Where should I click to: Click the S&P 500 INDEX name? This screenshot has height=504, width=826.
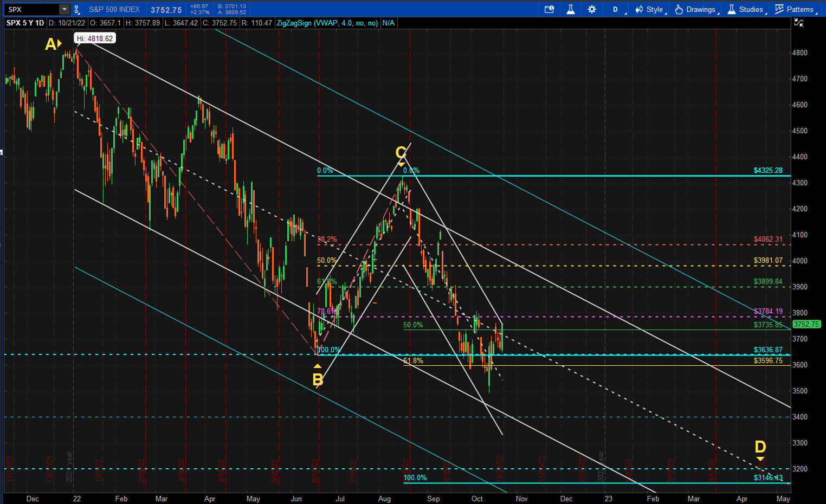(114, 9)
